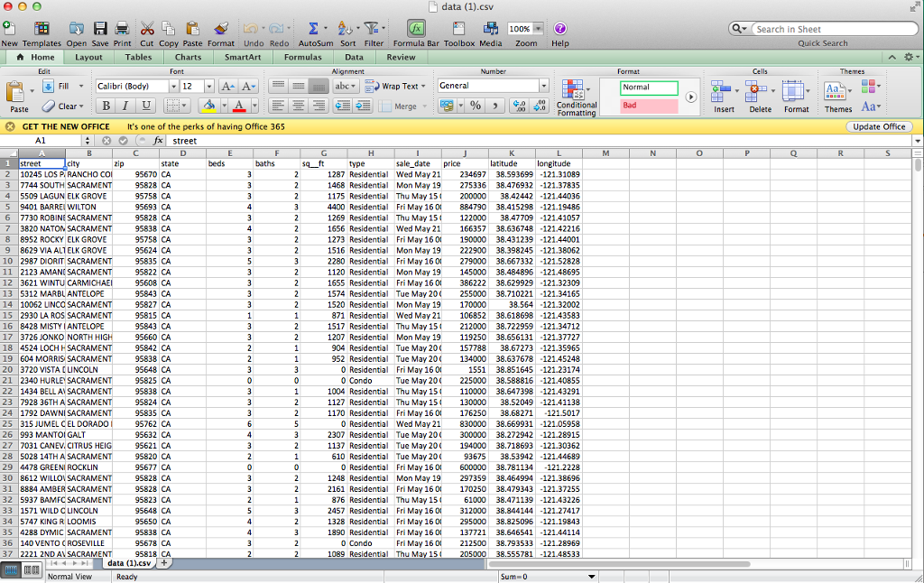Open Conditional Formatting options
The width and height of the screenshot is (924, 583).
tap(576, 95)
